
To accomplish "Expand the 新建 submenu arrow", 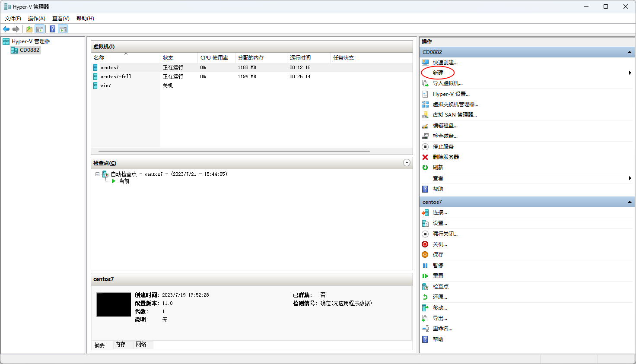I will (630, 73).
